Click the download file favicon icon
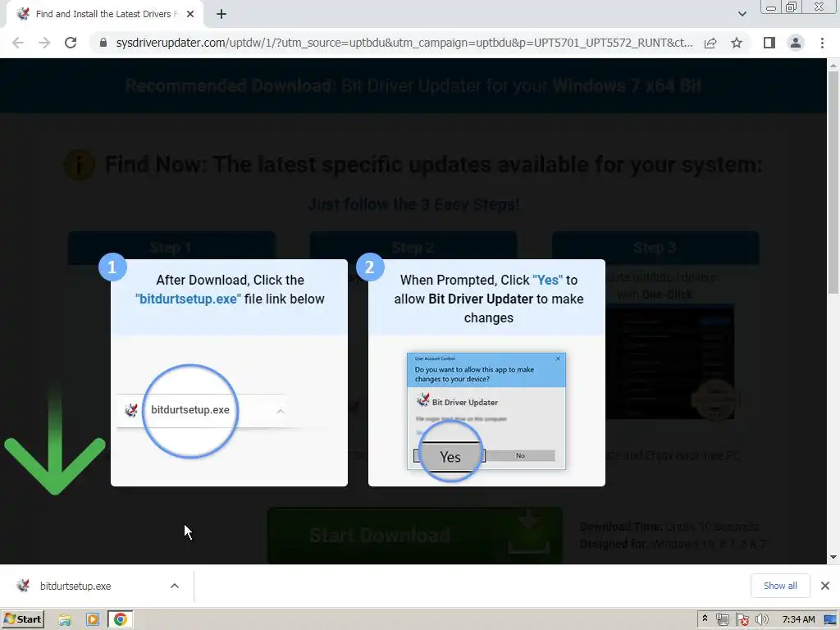 tap(23, 586)
